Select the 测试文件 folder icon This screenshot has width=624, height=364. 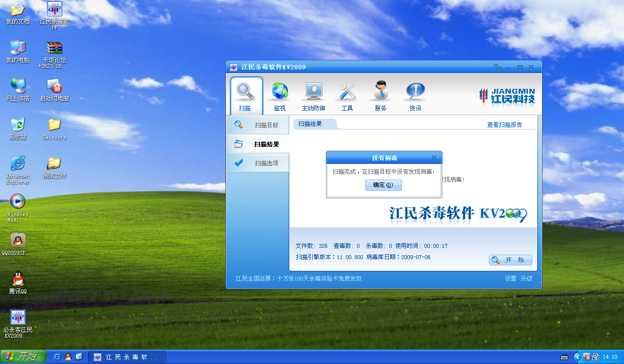[54, 167]
